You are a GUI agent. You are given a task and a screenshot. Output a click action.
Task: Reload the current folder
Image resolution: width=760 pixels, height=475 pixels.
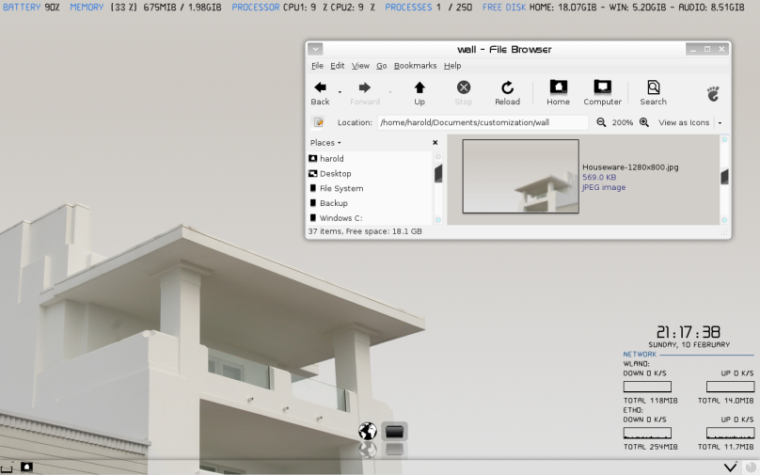pos(507,93)
